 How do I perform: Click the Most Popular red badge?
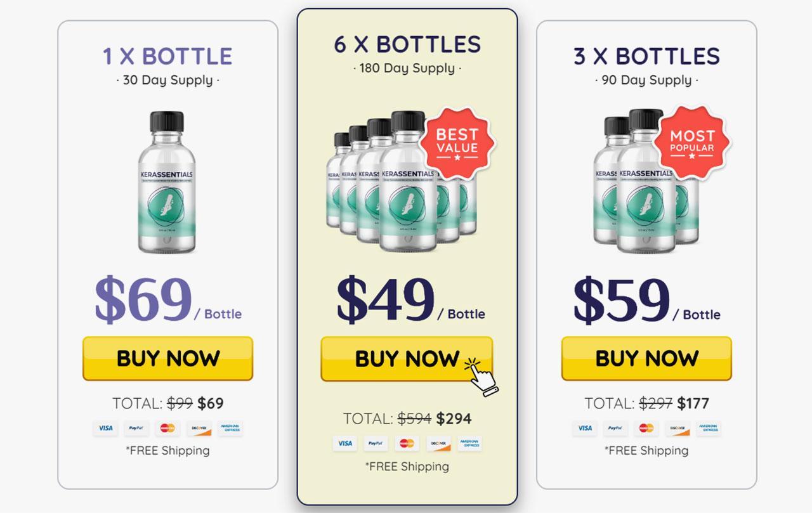pos(692,143)
